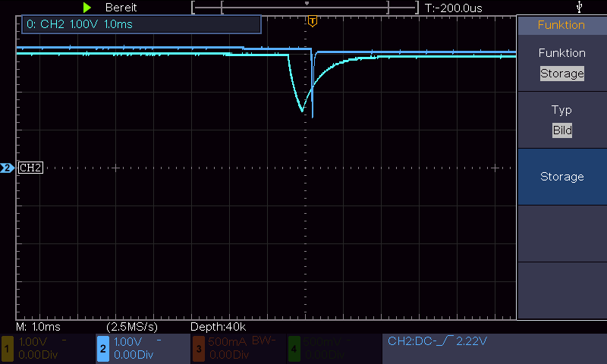Screen dimensions: 607x364
Task: Click the T:-200.0us trigger offset readout
Action: 453,8
